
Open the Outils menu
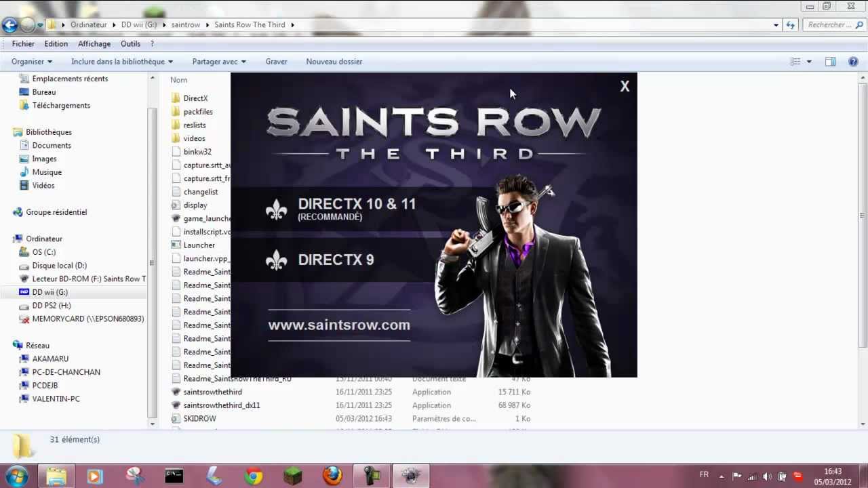point(130,43)
